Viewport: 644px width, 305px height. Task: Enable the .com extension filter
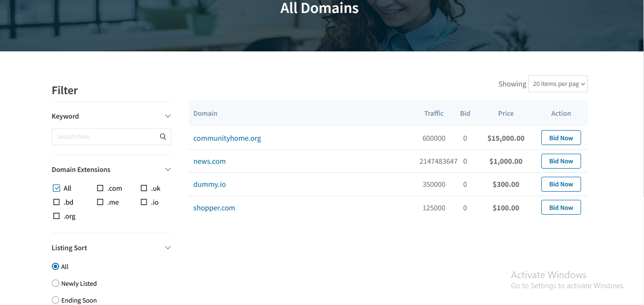tap(100, 188)
